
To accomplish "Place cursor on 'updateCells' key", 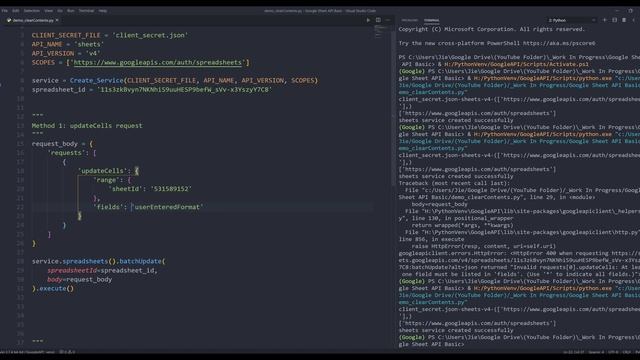I will [x=102, y=171].
